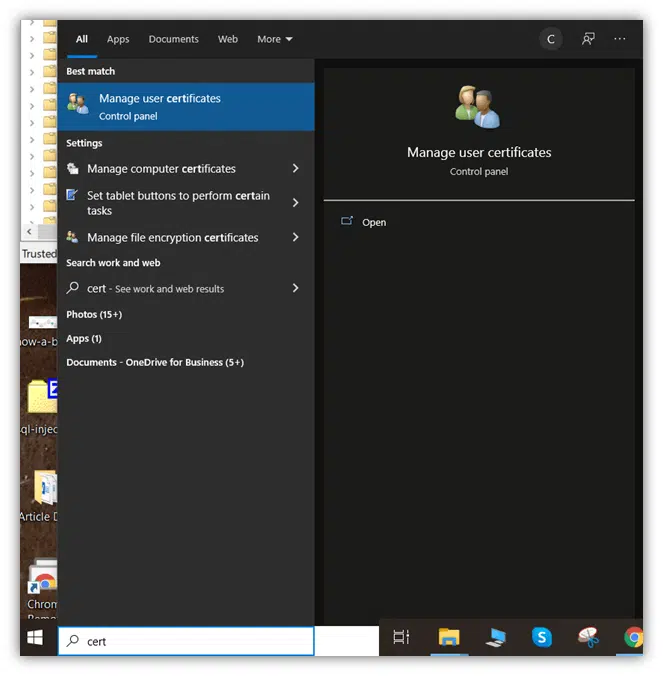663x676 pixels.
Task: Expand arrow for Manage file encryption certificates
Action: (295, 237)
